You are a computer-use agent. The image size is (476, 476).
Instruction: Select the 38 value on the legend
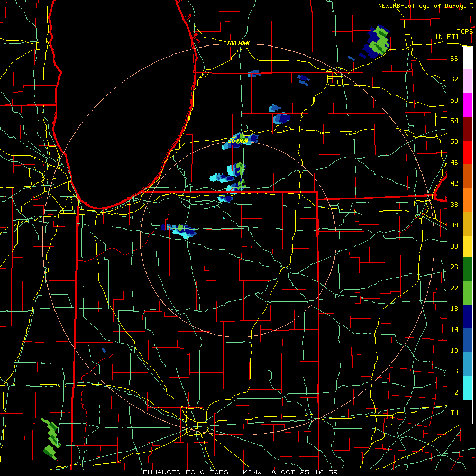454,204
